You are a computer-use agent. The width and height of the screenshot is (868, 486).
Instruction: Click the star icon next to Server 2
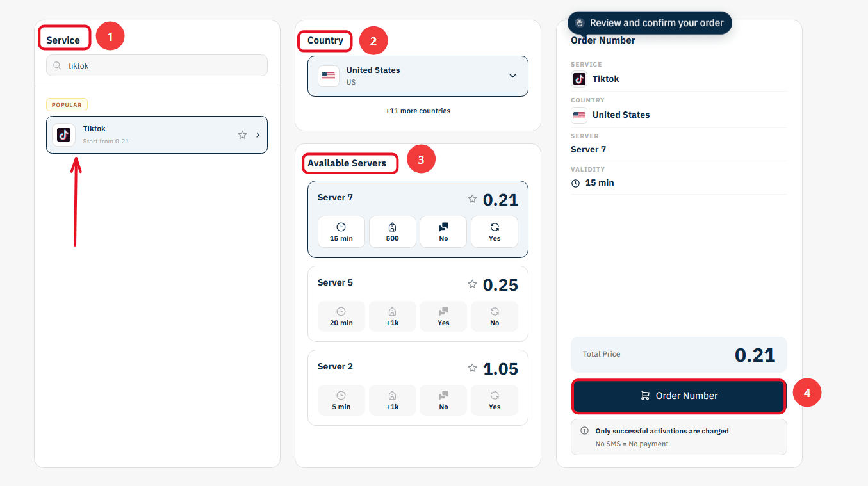[x=472, y=368]
